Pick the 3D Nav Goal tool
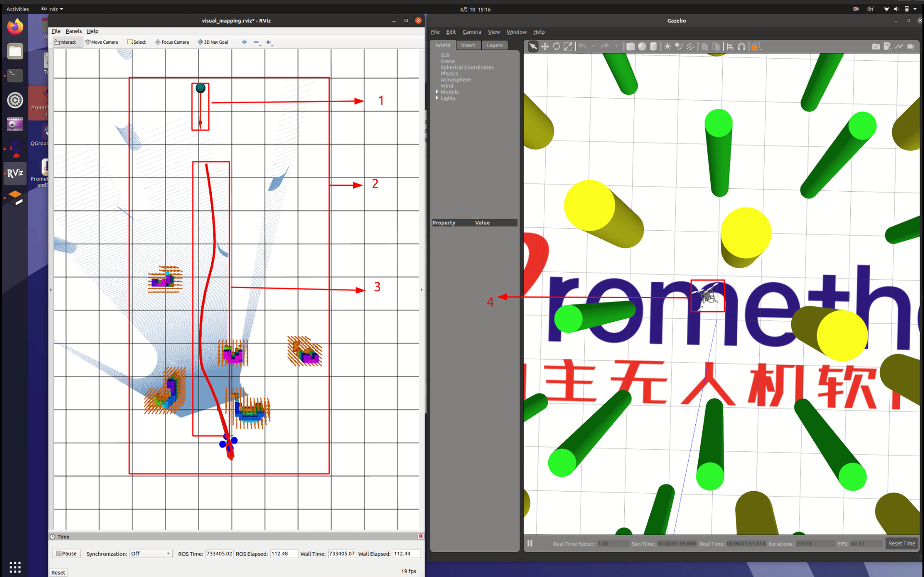The height and width of the screenshot is (577, 924). point(213,42)
